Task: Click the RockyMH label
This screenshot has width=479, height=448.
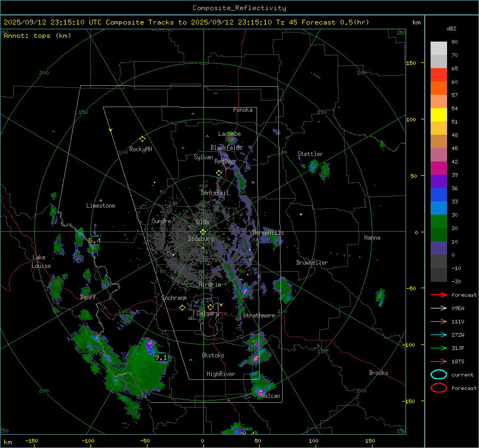Action: pyautogui.click(x=141, y=149)
